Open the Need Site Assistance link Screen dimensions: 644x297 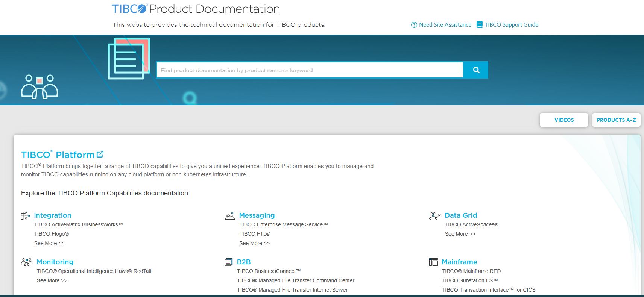click(x=445, y=25)
